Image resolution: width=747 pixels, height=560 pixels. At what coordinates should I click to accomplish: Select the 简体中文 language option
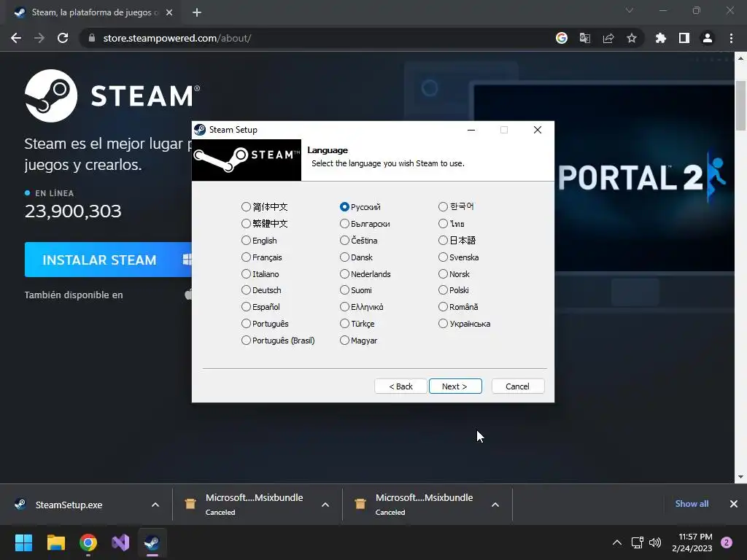(x=264, y=206)
